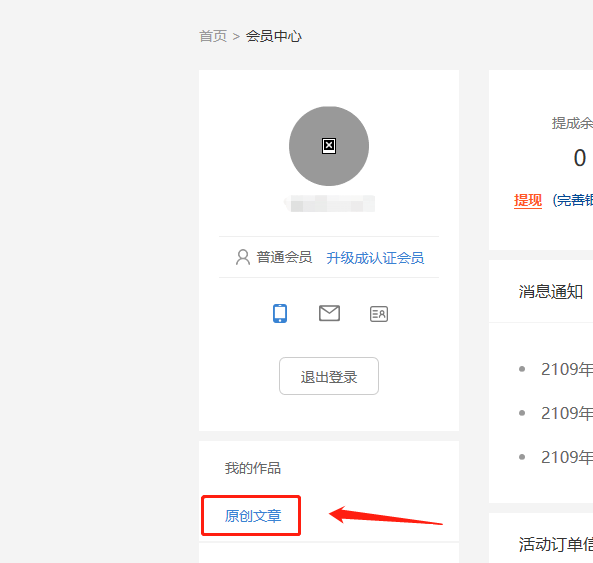593x563 pixels.
Task: Click the 退出登录 logout button
Action: pyautogui.click(x=329, y=376)
